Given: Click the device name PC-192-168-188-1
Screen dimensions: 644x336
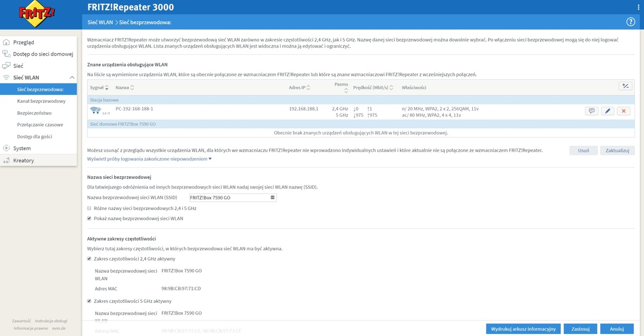Looking at the screenshot, I should pos(134,109).
